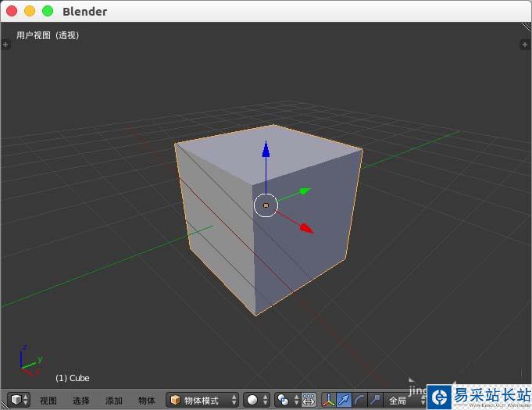Click the (1) Cube object label
The width and height of the screenshot is (532, 410).
pyautogui.click(x=73, y=378)
